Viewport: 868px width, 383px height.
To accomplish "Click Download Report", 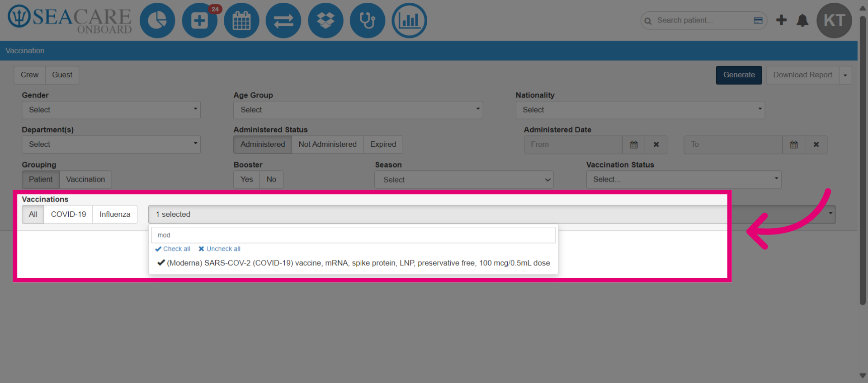I will (802, 75).
